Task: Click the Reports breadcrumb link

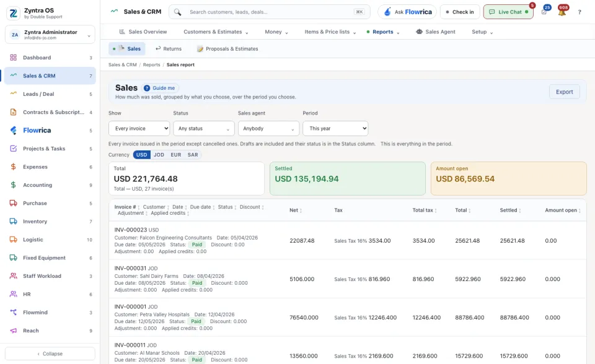Action: click(151, 65)
